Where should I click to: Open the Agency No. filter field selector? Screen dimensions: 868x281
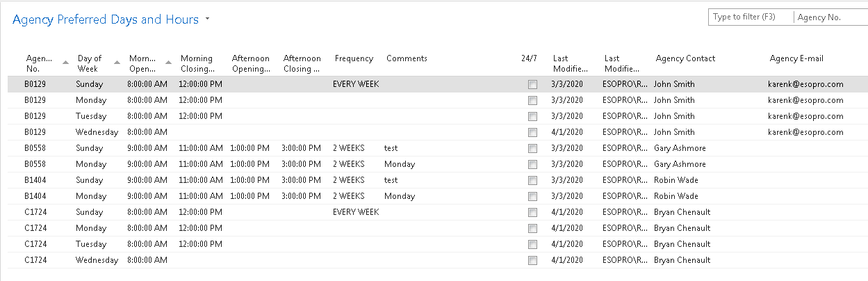pyautogui.click(x=830, y=17)
